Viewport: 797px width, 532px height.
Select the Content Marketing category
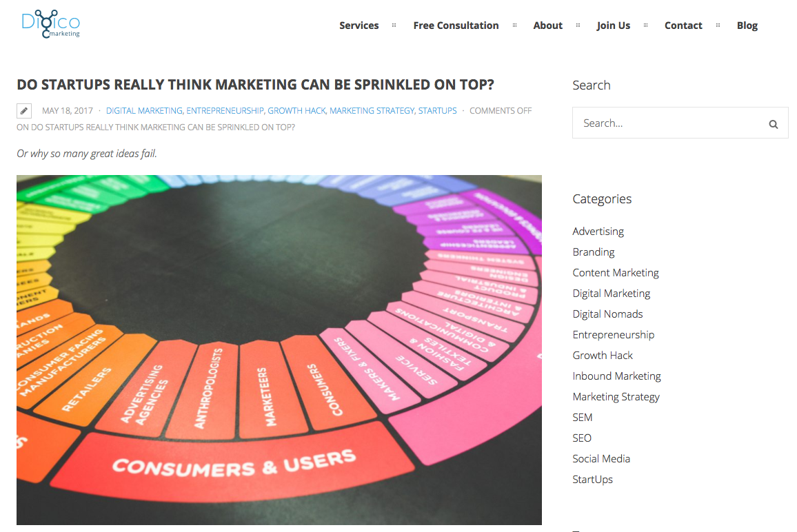615,273
